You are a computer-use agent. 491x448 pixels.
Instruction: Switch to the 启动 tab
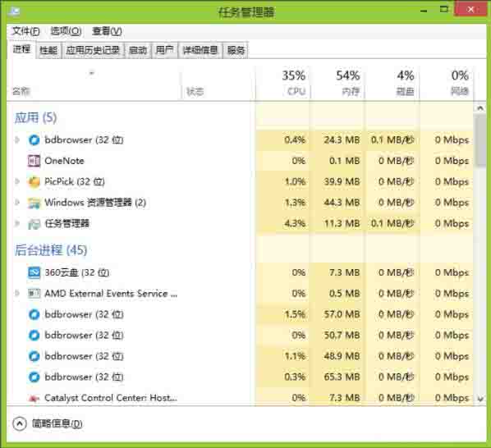(x=138, y=50)
